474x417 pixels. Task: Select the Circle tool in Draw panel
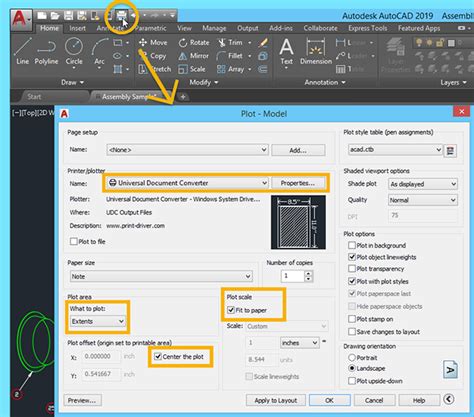tap(74, 51)
